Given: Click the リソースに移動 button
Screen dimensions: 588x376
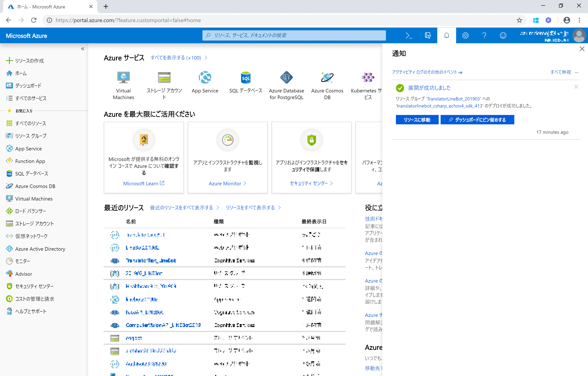Looking at the screenshot, I should [417, 120].
